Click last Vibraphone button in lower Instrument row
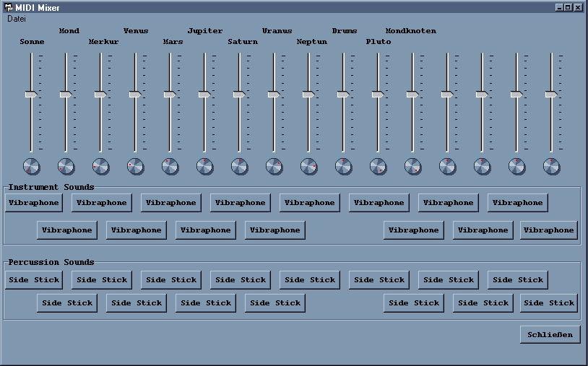 pos(549,230)
